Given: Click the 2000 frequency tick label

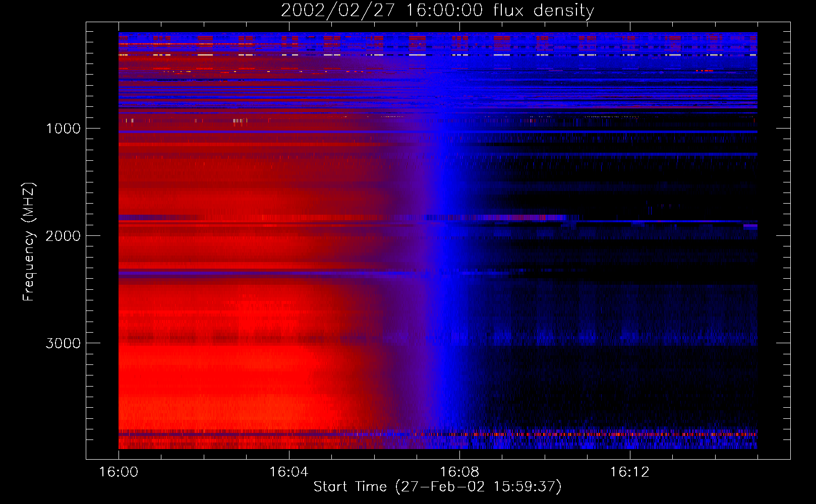Looking at the screenshot, I should (x=63, y=236).
